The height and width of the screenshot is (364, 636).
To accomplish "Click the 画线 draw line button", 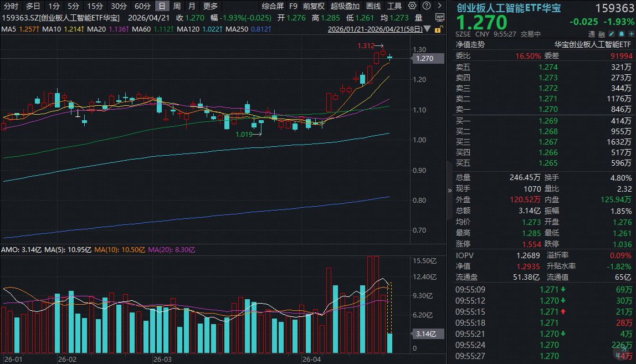I will click(373, 6).
